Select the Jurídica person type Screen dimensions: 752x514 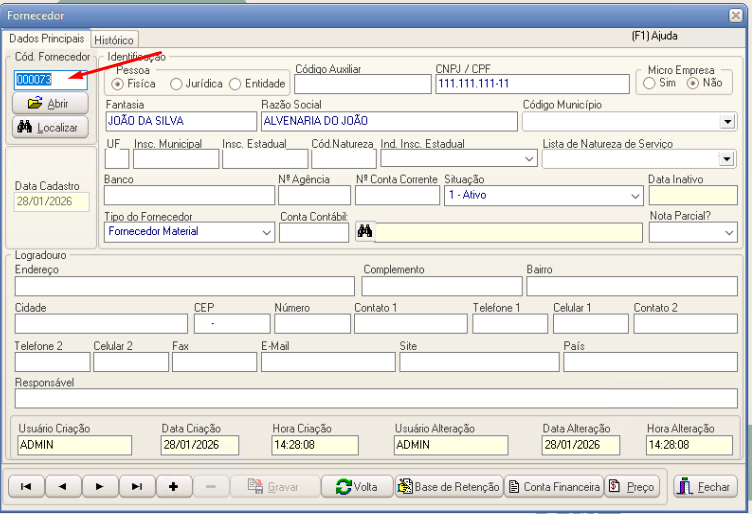177,84
